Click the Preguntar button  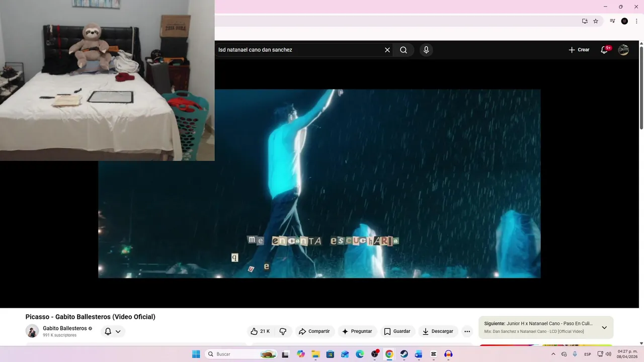click(356, 331)
